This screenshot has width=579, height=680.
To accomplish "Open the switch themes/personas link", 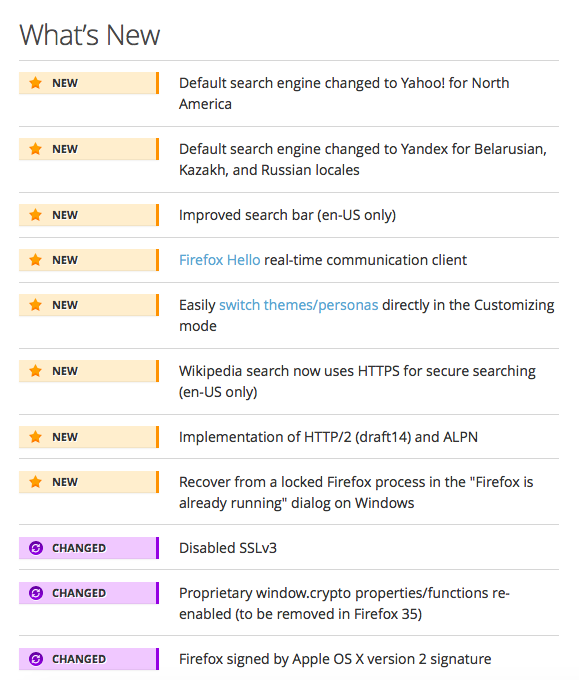I will click(x=298, y=305).
